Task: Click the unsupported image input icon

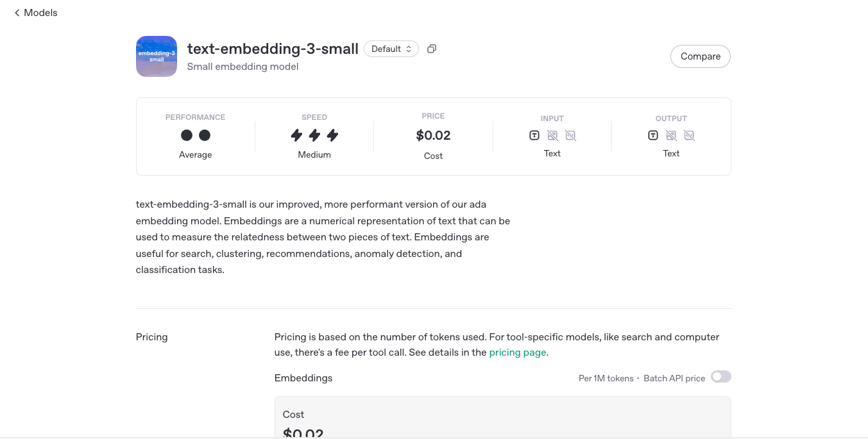Action: [552, 135]
